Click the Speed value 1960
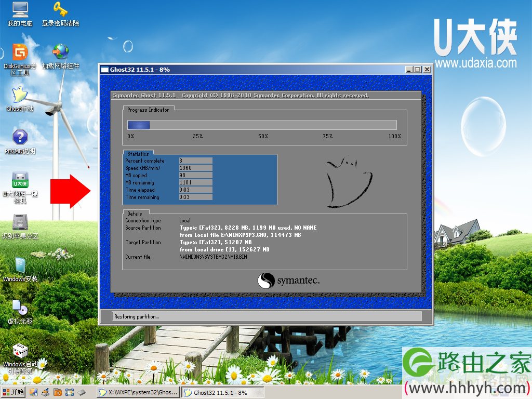 [196, 168]
